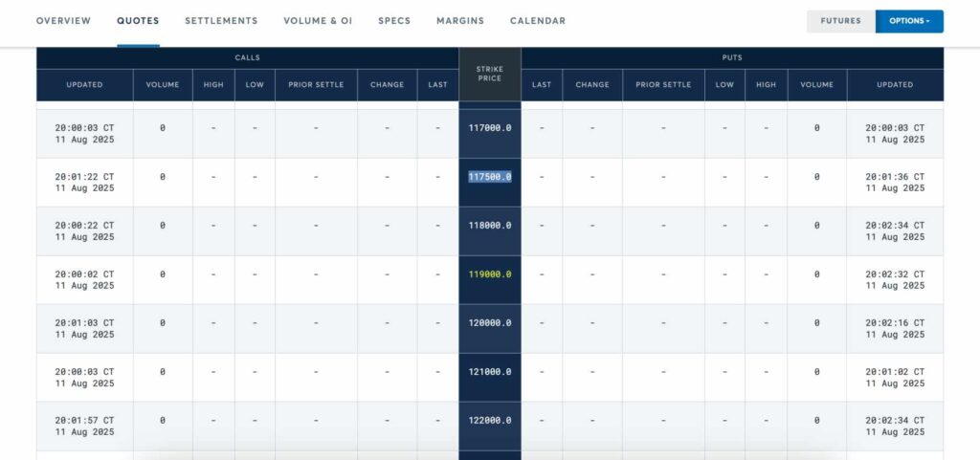Click the calls Volume column header
This screenshot has height=460, width=980.
(163, 85)
